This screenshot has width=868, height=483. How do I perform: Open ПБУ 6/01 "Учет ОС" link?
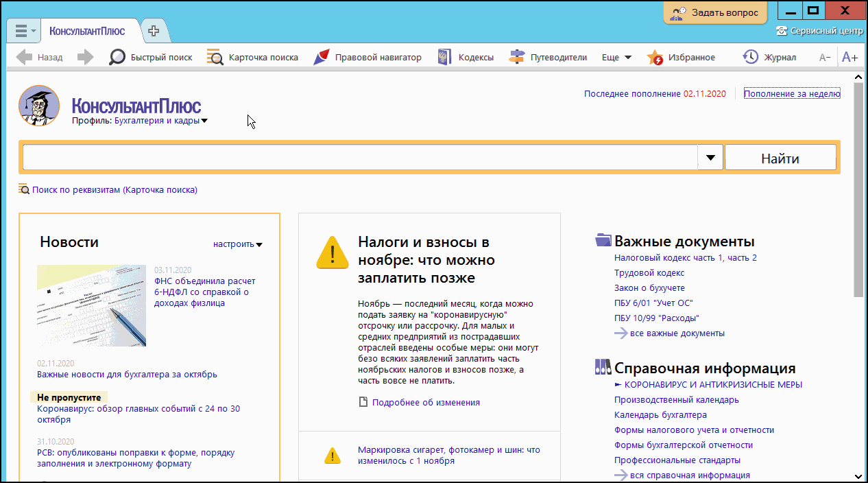click(654, 303)
